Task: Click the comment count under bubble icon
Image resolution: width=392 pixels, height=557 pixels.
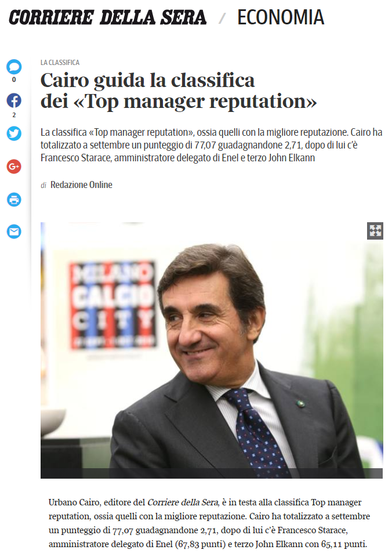Action: pyautogui.click(x=14, y=80)
